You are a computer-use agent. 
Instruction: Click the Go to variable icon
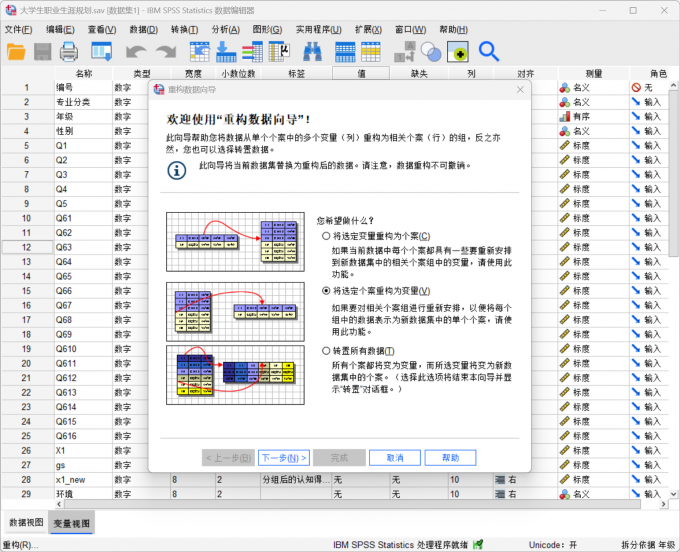coord(226,52)
